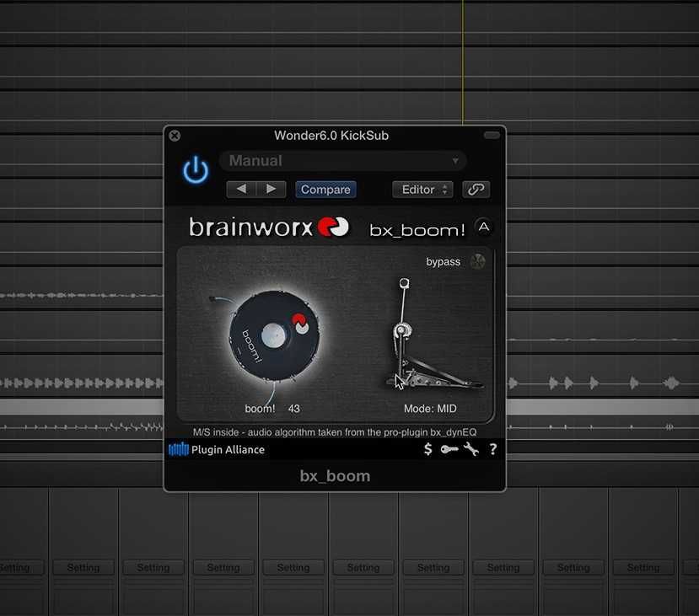The height and width of the screenshot is (616, 699).
Task: Go to the previous preset
Action: (x=241, y=190)
